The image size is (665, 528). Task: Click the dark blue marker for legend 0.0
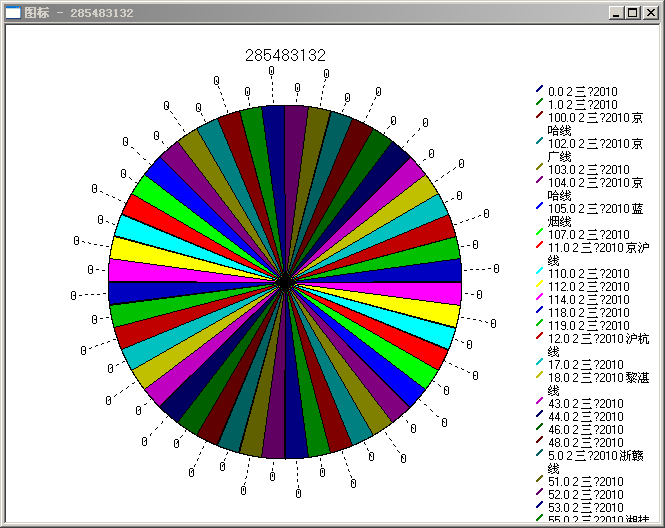tap(540, 90)
